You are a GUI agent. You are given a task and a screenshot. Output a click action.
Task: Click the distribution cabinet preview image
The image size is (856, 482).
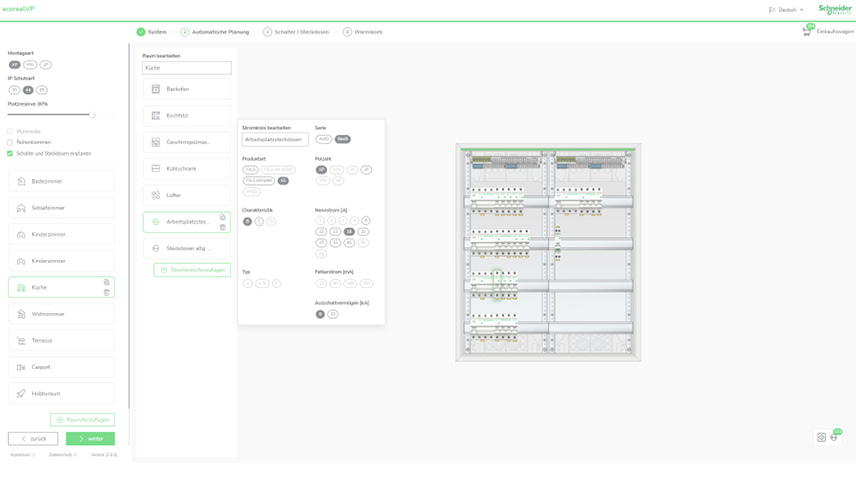pos(549,252)
